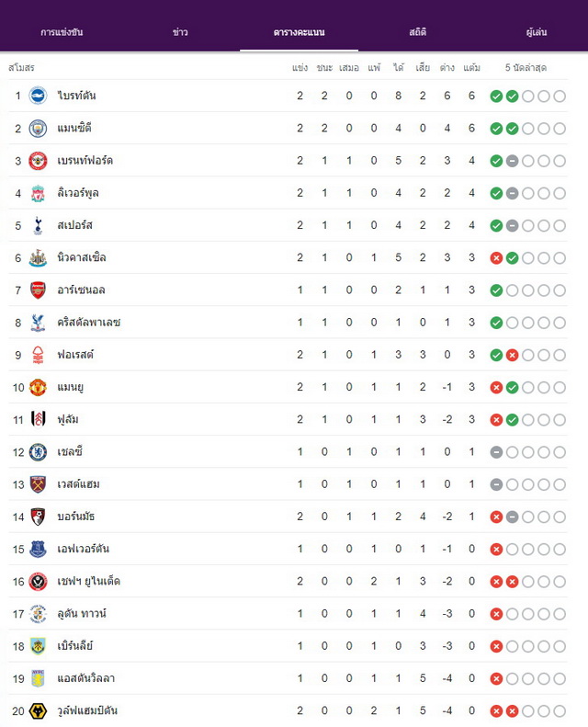Click the Newcastle club crest icon
Viewport: 588px width, 727px height.
pos(38,257)
